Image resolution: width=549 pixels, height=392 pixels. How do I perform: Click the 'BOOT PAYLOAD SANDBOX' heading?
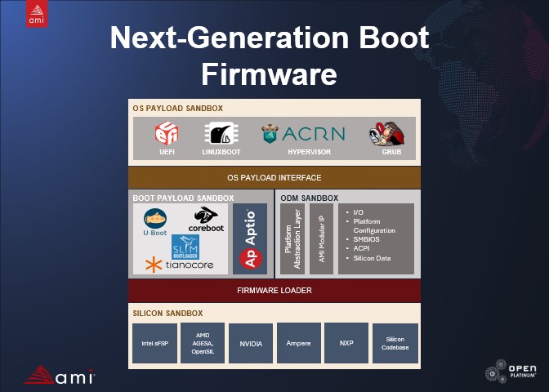[183, 198]
